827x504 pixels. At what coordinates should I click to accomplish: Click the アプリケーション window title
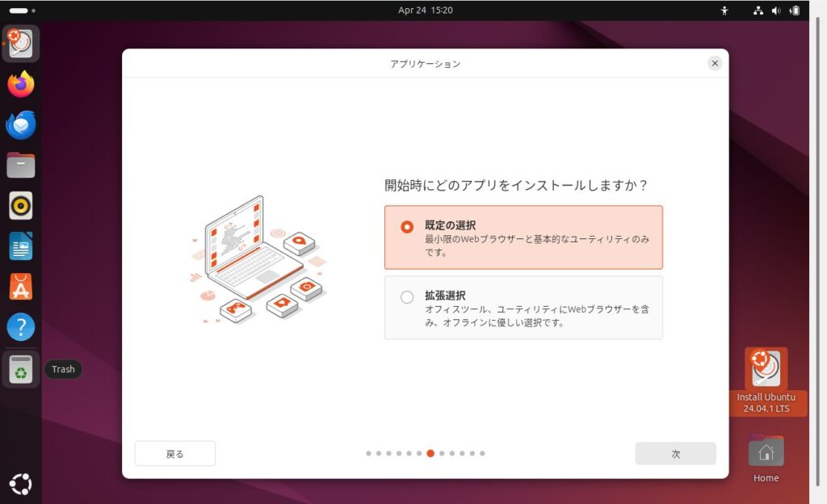[425, 64]
